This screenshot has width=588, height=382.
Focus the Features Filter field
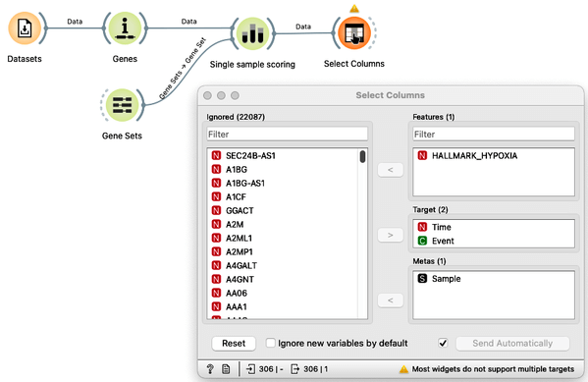click(494, 135)
